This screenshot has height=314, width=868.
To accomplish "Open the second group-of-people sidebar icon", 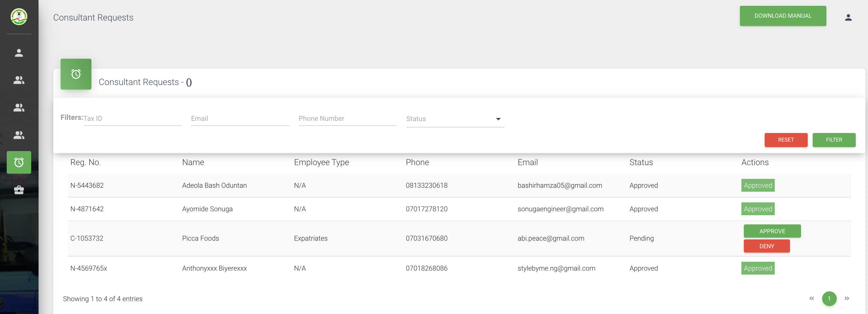I will click(19, 108).
